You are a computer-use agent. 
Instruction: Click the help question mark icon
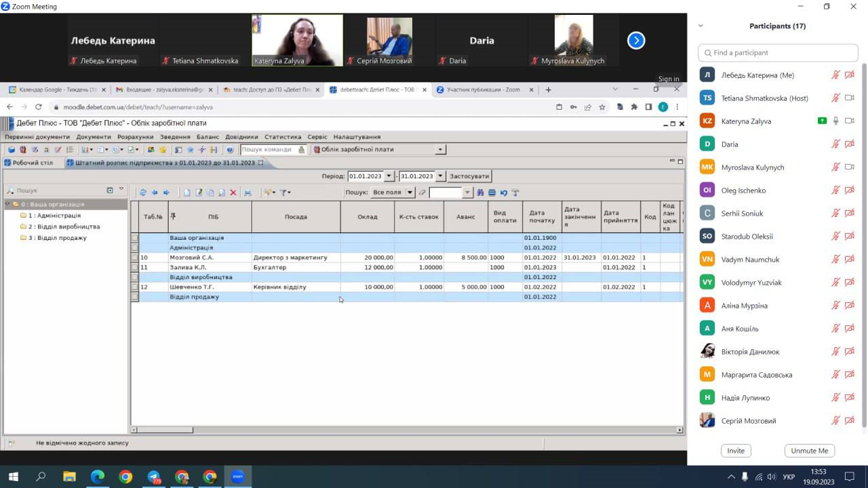click(x=230, y=150)
